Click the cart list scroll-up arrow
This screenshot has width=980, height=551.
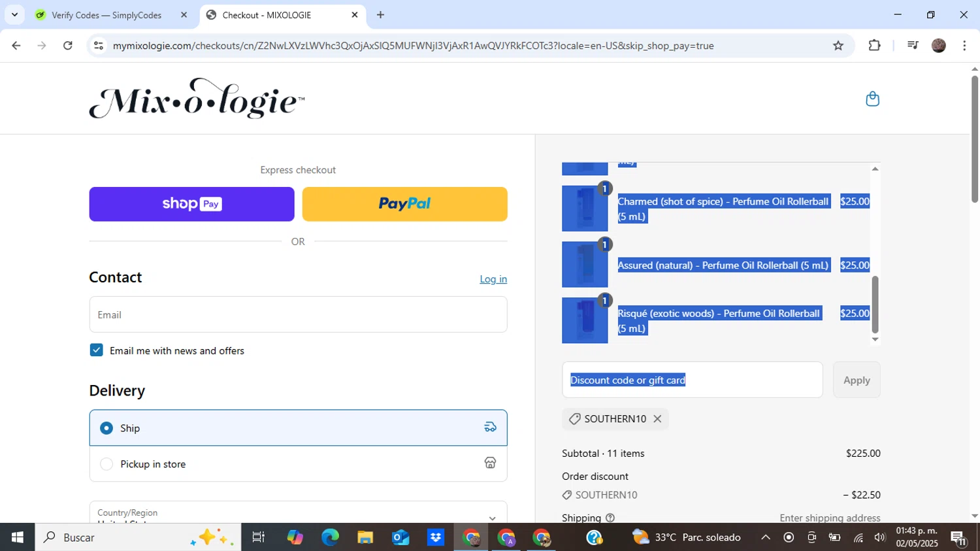[875, 169]
